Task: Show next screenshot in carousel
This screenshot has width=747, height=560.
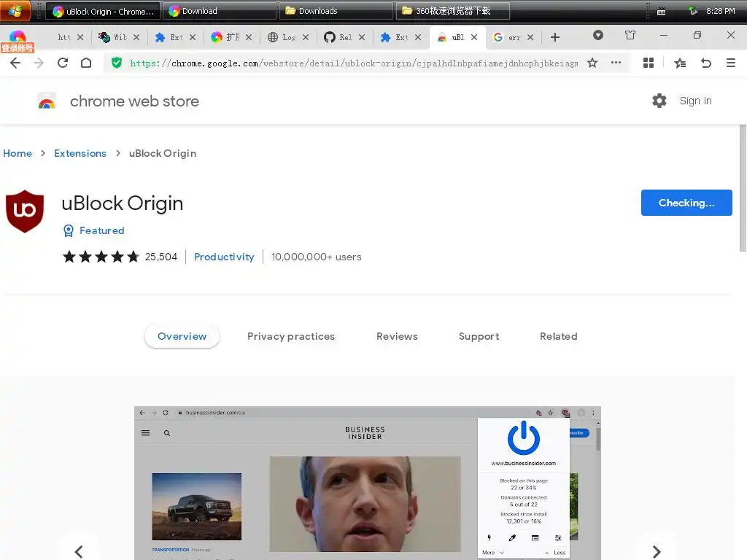Action: click(657, 551)
